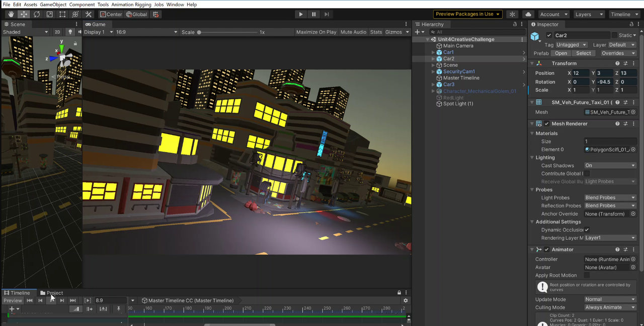The image size is (644, 326).
Task: Click the play range button in Timeline
Action: pos(87,300)
